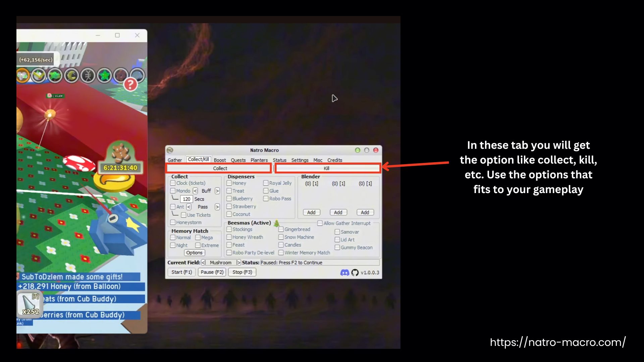The height and width of the screenshot is (362, 644).
Task: Advance Current Field past Mushroom with right arrow
Action: 239,263
